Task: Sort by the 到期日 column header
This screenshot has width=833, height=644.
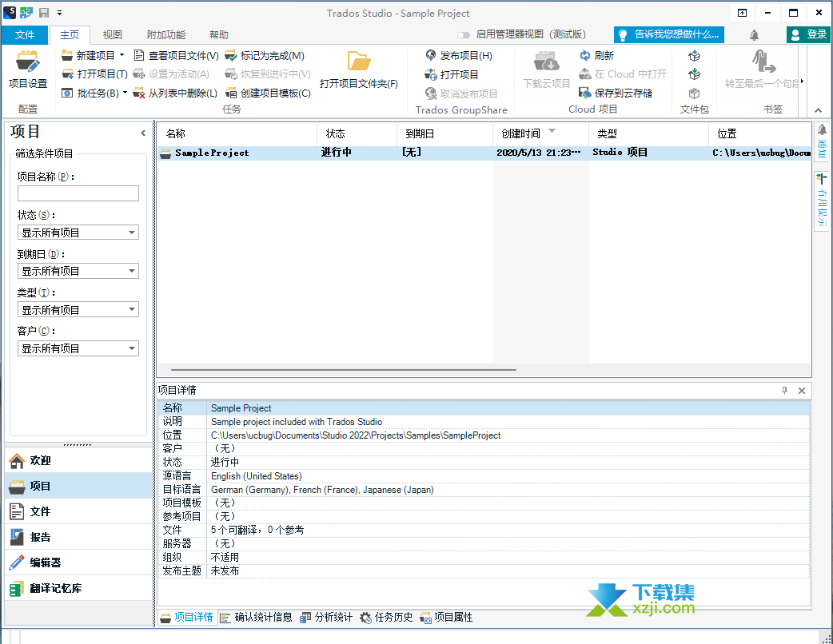Action: [x=445, y=133]
